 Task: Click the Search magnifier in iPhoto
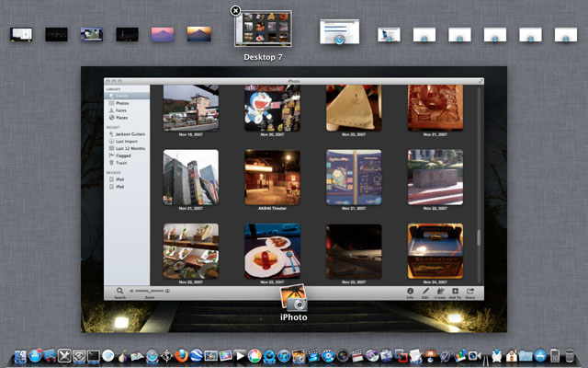(x=119, y=293)
